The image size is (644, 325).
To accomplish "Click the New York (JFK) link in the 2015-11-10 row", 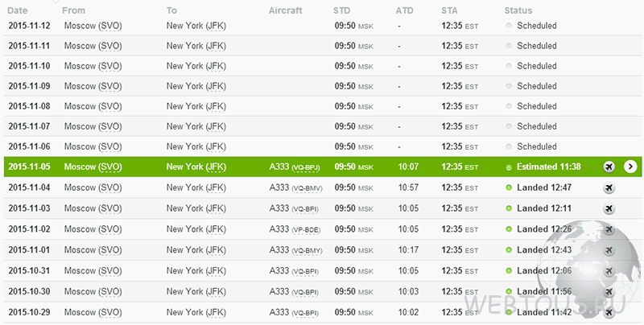I will pyautogui.click(x=196, y=66).
